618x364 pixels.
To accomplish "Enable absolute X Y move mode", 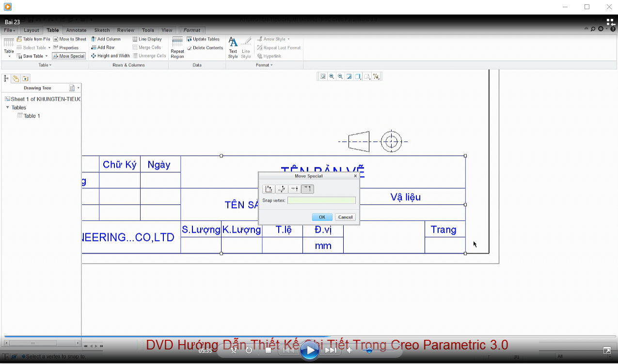I will tap(268, 189).
